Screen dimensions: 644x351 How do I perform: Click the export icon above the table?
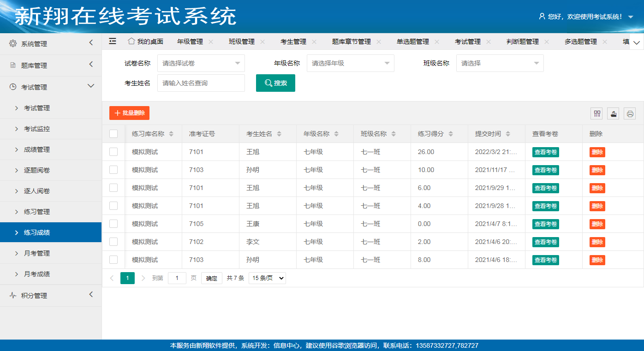coord(613,113)
